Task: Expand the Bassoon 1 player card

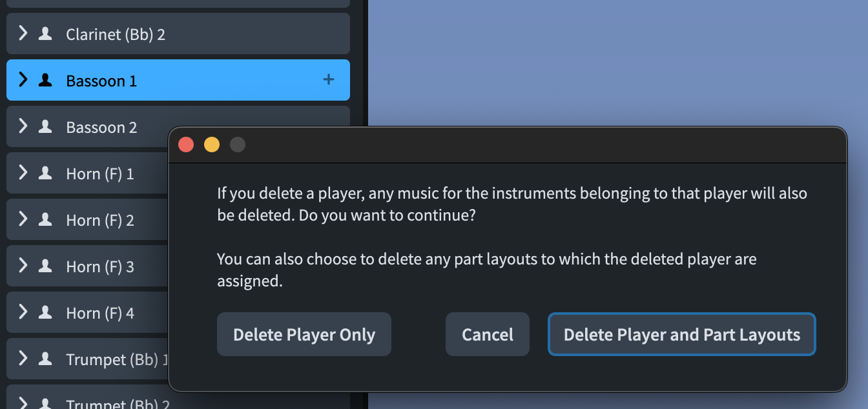Action: 23,80
